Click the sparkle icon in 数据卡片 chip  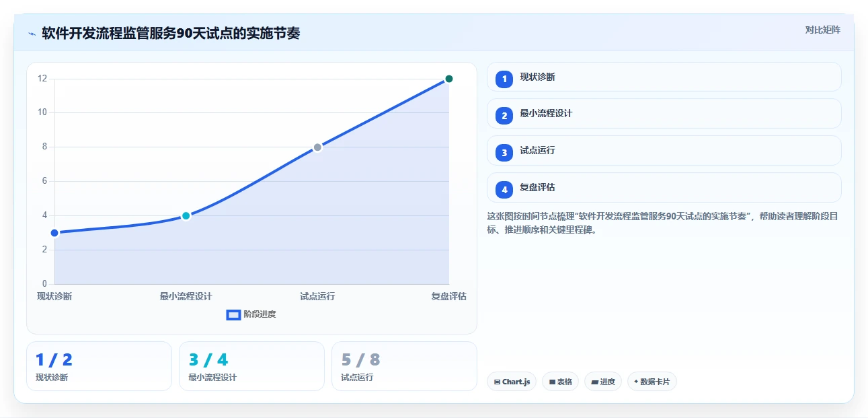point(636,382)
